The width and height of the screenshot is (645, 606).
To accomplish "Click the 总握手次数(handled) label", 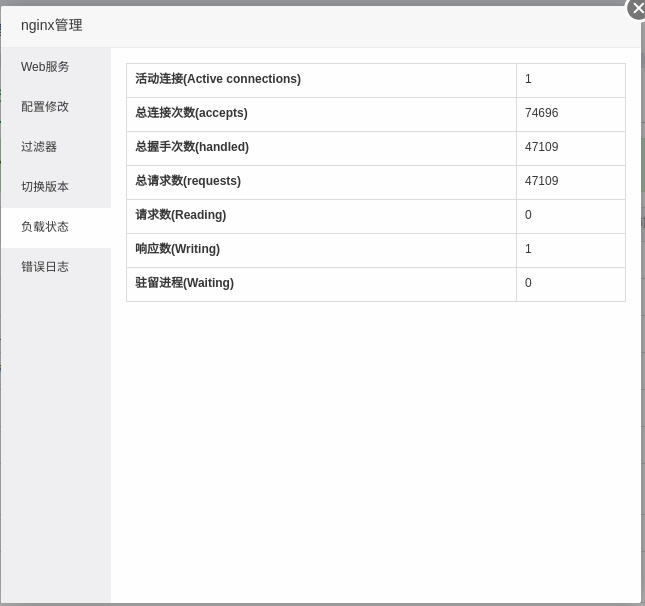I will 192,147.
